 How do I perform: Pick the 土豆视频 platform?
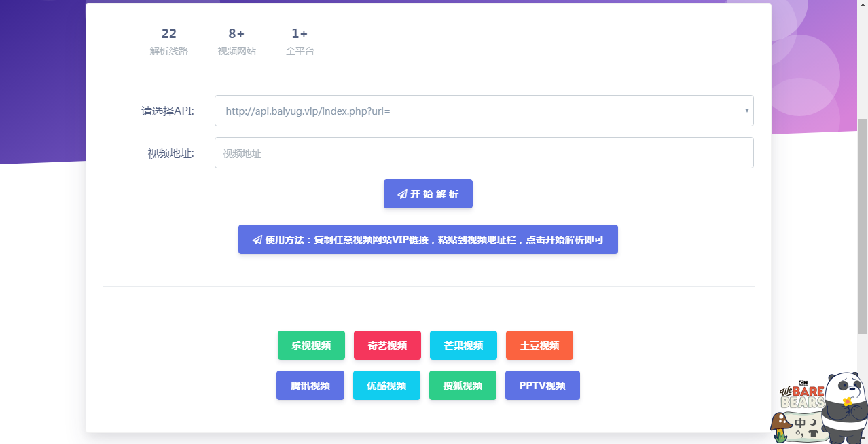(539, 345)
